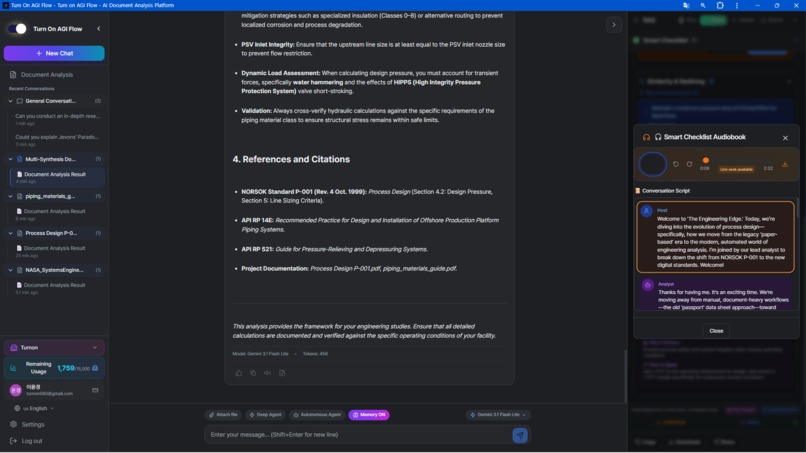Copy the response using the copy icon

[253, 373]
